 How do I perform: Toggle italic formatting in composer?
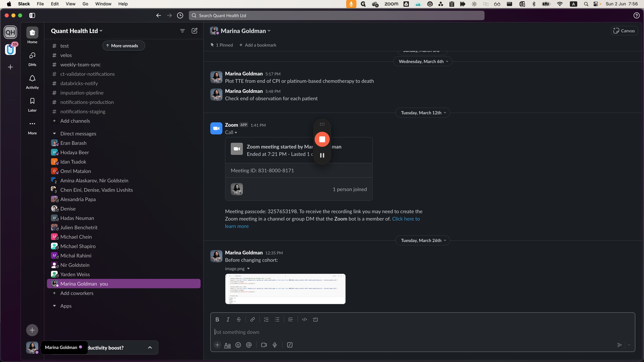point(228,319)
